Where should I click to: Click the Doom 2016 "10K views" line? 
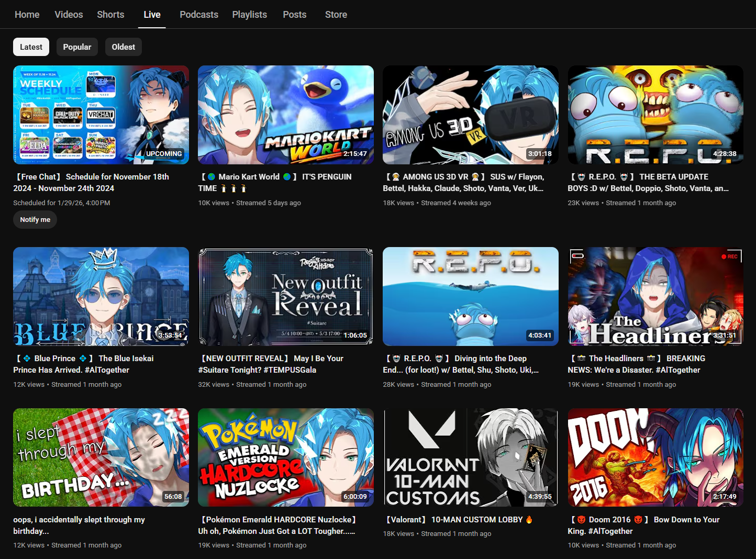point(622,545)
